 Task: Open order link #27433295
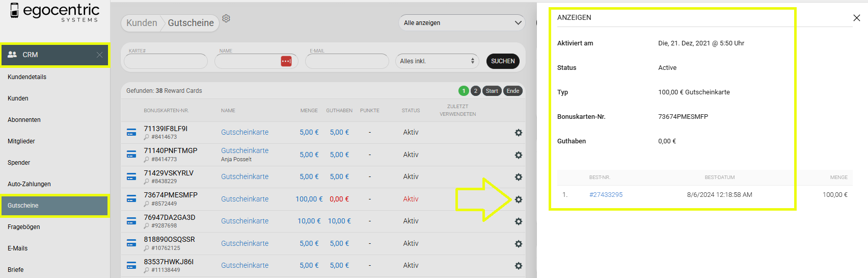606,195
